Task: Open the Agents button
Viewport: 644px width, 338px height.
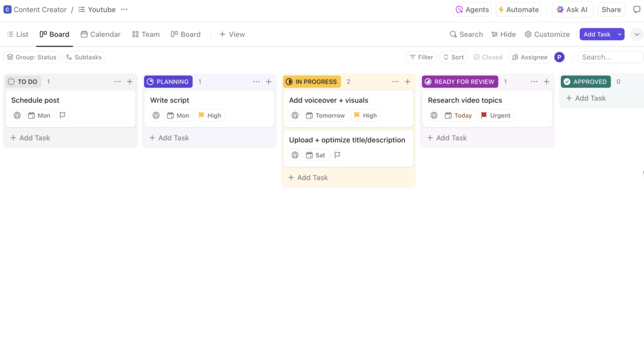Action: coord(472,9)
